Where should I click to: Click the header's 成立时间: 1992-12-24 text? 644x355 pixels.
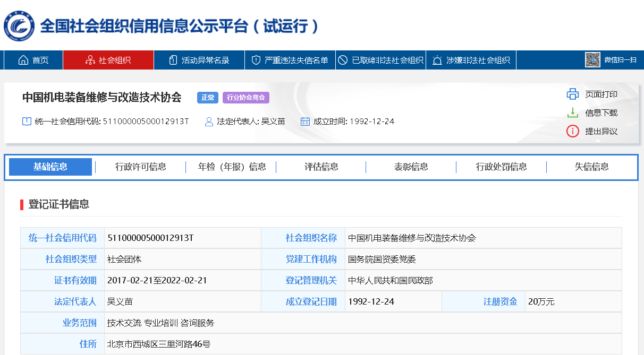click(x=354, y=122)
